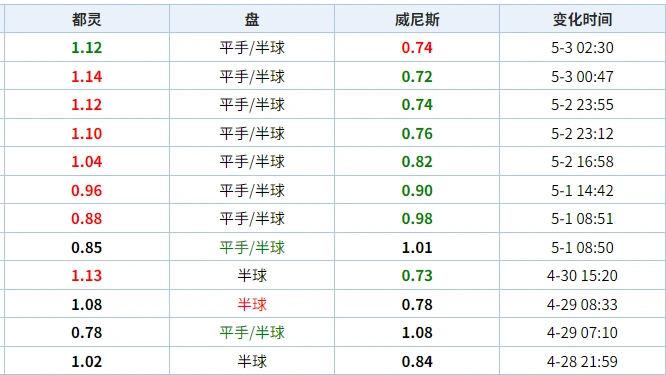Click red 威尼斯 value 0.74 in 5-3 02:30 row
Screen dimensions: 666x375
(x=417, y=48)
